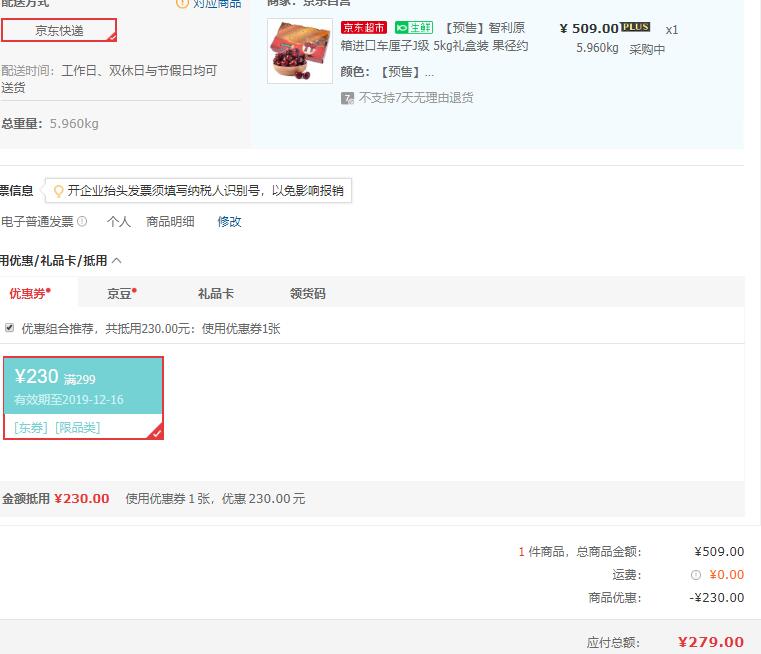Click the PLUS member price badge
Viewport: 761px width, 654px height.
click(635, 27)
